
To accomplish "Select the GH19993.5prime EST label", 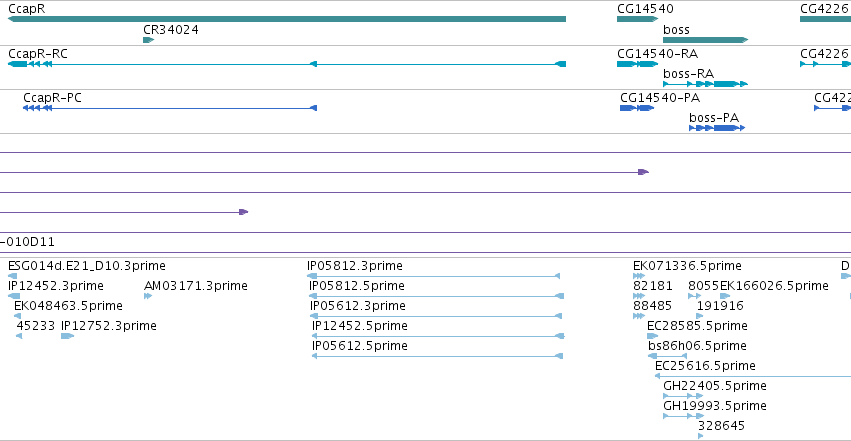I will point(715,406).
